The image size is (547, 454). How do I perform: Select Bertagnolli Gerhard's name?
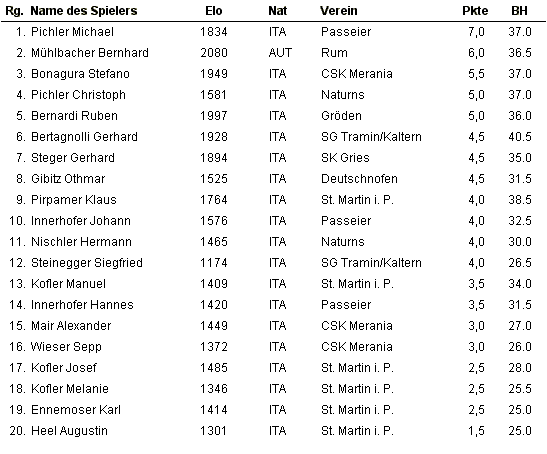click(x=84, y=137)
